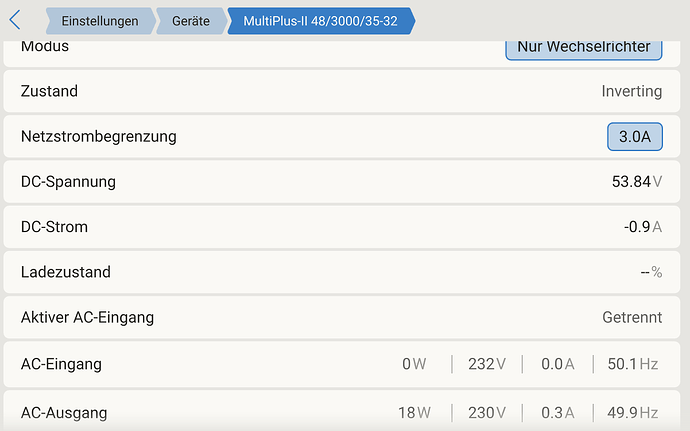690x431 pixels.
Task: Click the Inverting state value
Action: point(631,91)
